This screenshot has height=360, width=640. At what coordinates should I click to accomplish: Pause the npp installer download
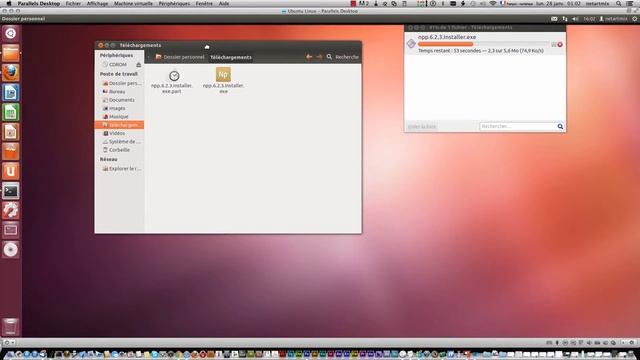click(554, 44)
